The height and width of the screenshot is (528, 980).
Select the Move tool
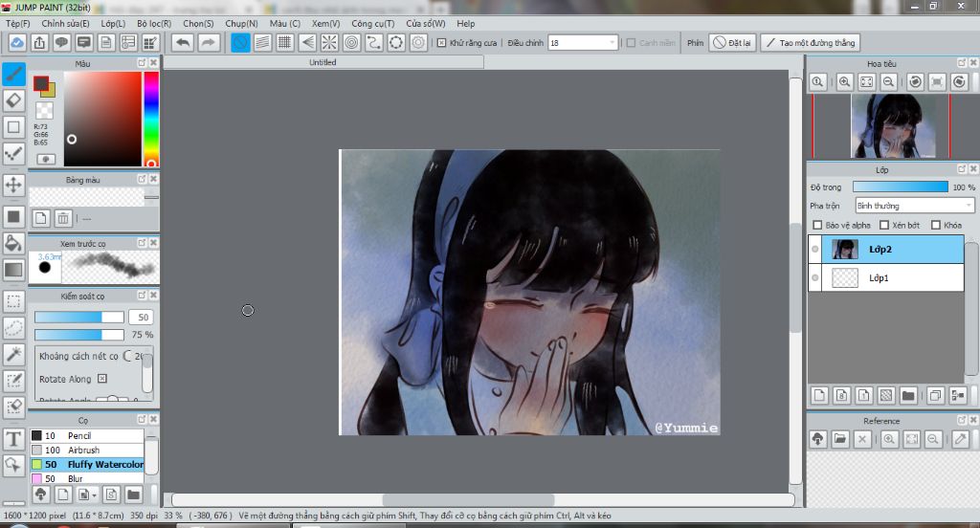(13, 185)
